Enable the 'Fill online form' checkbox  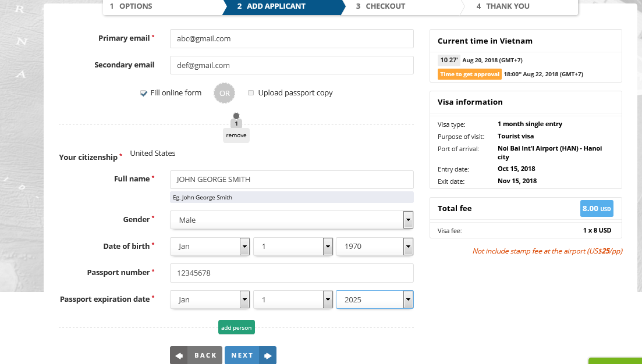[x=144, y=93]
